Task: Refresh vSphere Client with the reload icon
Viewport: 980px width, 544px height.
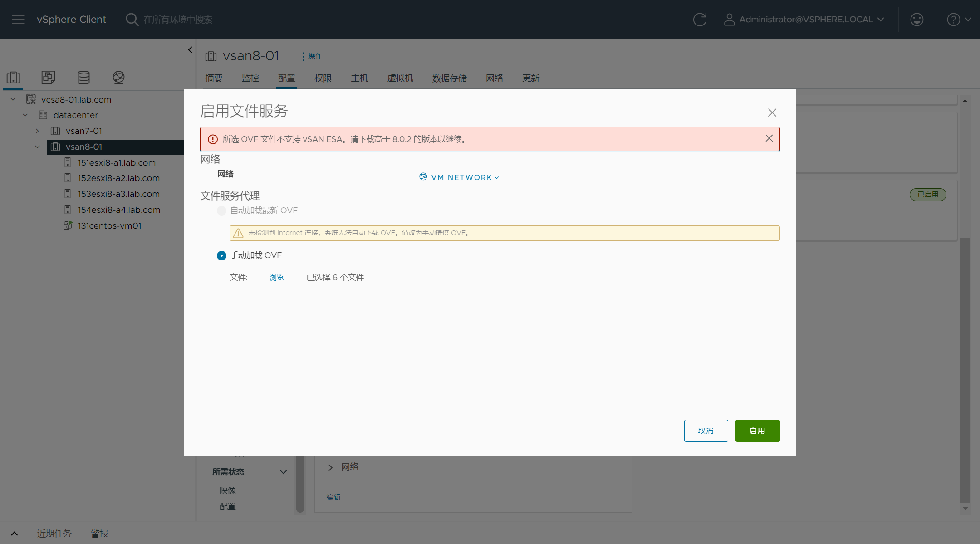Action: 700,20
